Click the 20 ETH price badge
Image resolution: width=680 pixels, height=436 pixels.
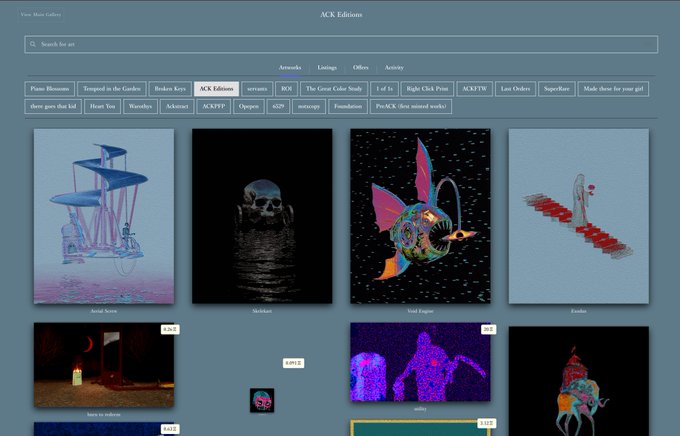(488, 330)
